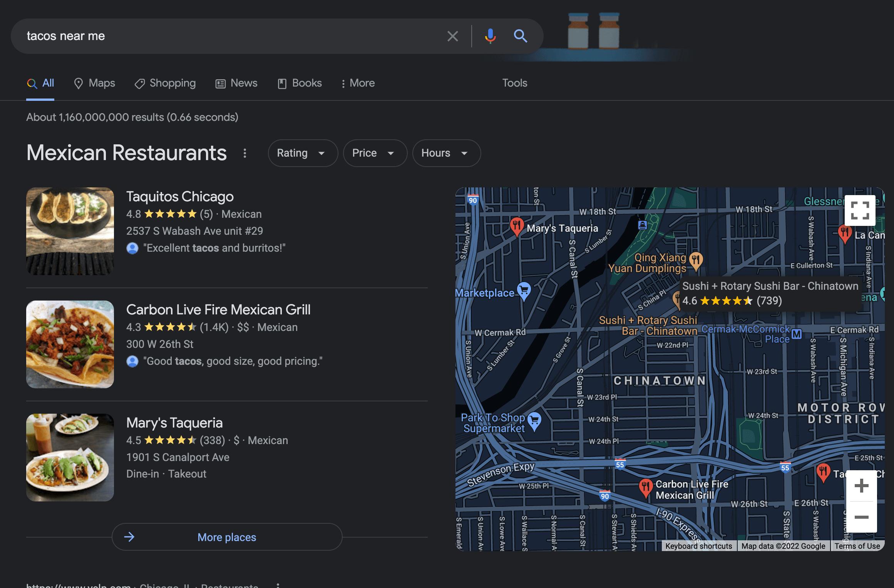Viewport: 894px width, 588px height.
Task: Select the La Can restaurant pin on map
Action: [845, 234]
